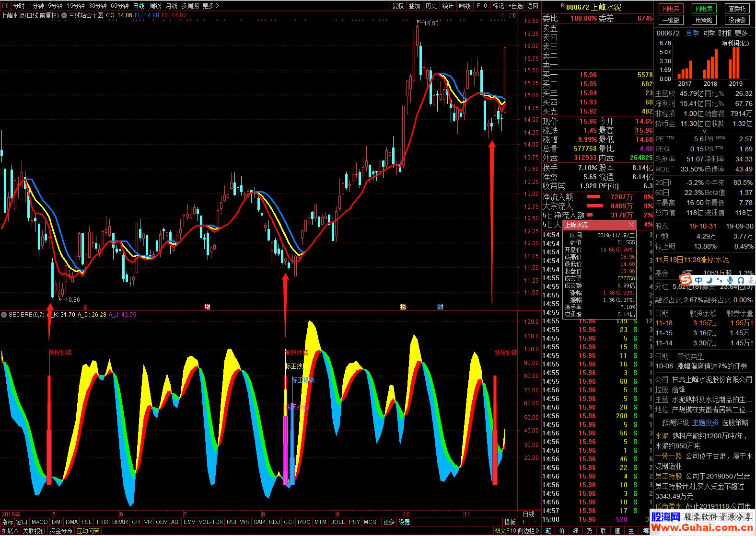Click the '增' event marker on the chart
756x536 pixels.
point(207,307)
